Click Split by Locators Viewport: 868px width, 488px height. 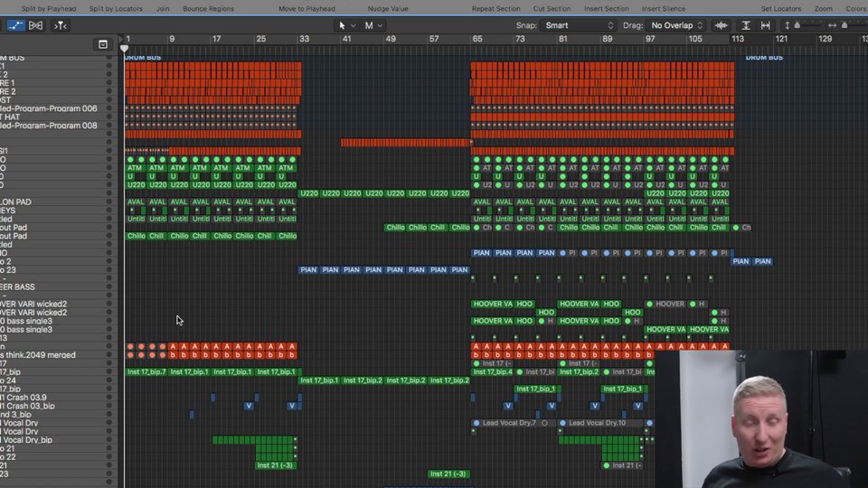pos(116,9)
